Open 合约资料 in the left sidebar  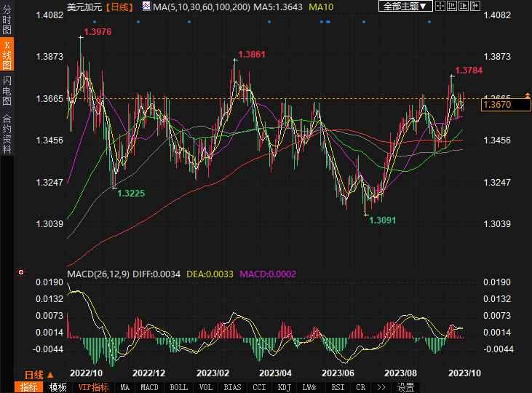(7, 133)
